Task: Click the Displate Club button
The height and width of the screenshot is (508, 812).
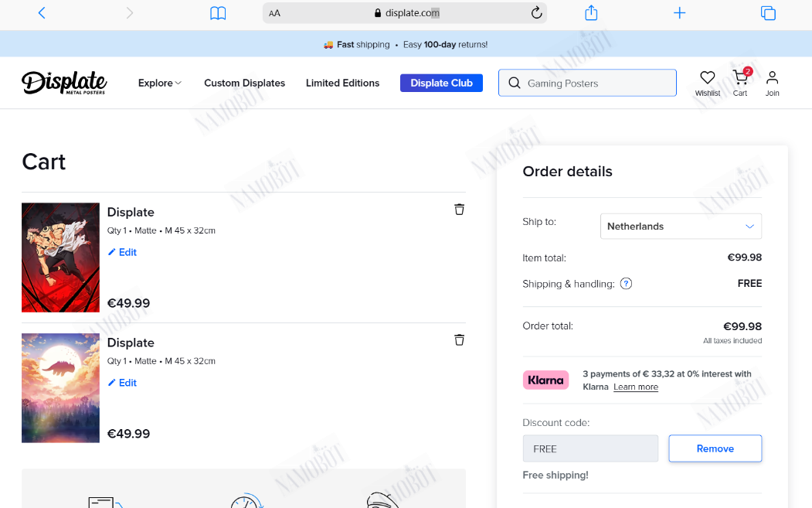Action: pos(441,83)
